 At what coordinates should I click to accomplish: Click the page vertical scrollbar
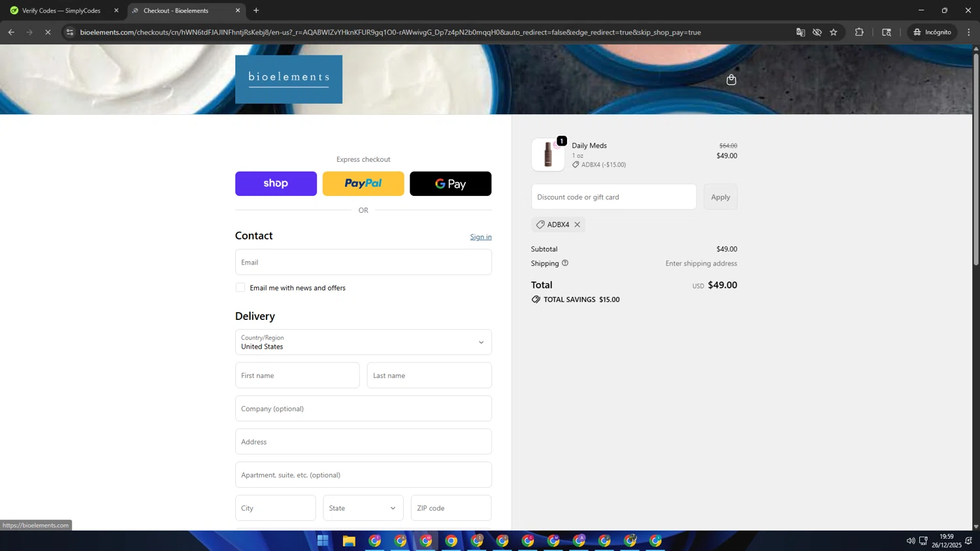click(x=976, y=159)
